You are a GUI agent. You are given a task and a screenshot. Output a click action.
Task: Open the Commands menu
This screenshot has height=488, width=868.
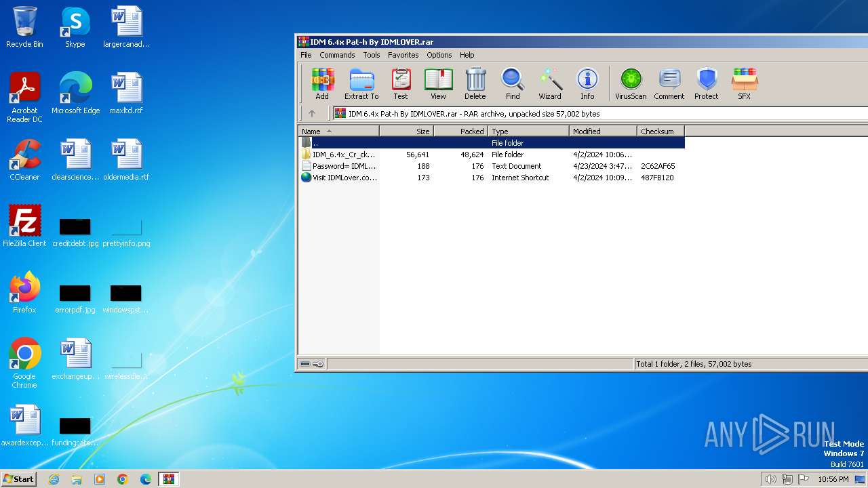coord(337,55)
